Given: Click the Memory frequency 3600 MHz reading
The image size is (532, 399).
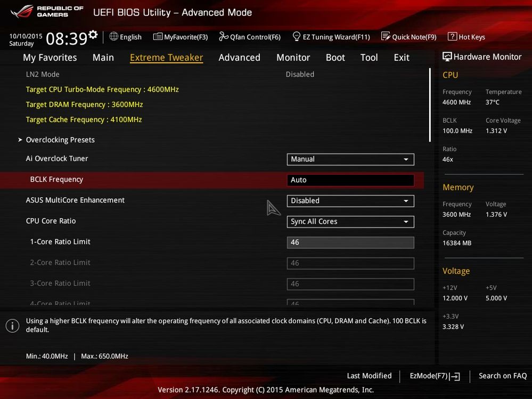Looking at the screenshot, I should click(x=457, y=215).
